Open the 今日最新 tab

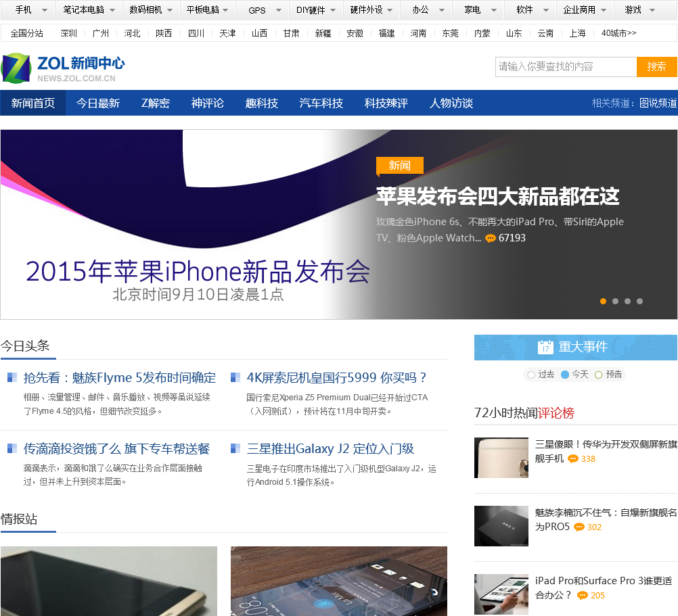[x=97, y=103]
